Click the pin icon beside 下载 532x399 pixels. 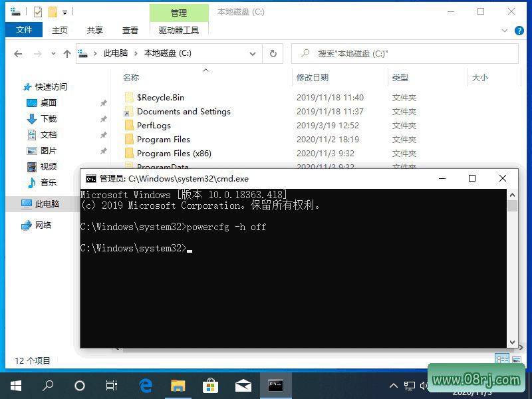104,119
